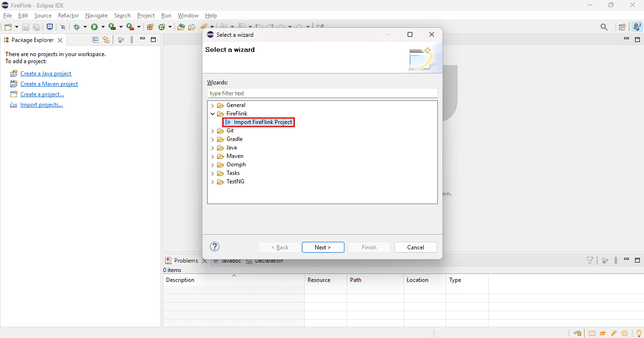644x338 pixels.
Task: Open the Refactor menu
Action: (x=68, y=16)
